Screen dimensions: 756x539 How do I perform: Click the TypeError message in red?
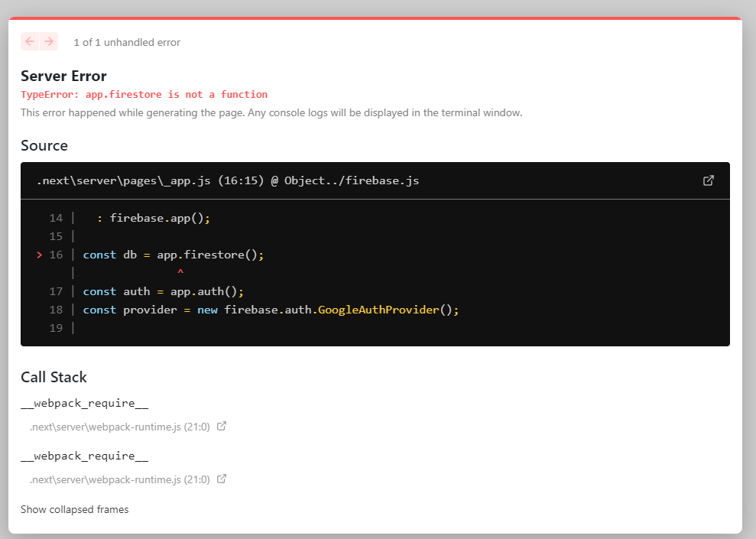144,95
